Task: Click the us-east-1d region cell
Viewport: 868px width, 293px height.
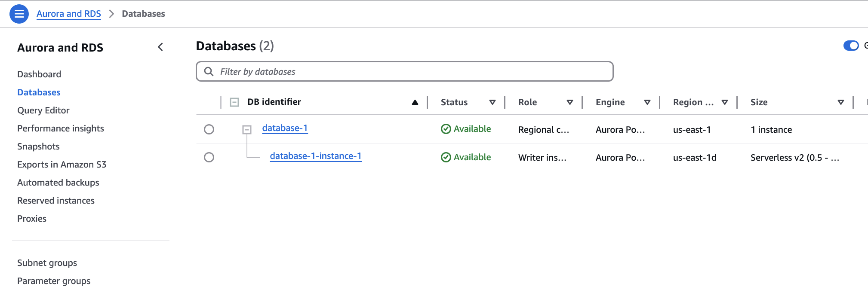Action: (x=695, y=158)
